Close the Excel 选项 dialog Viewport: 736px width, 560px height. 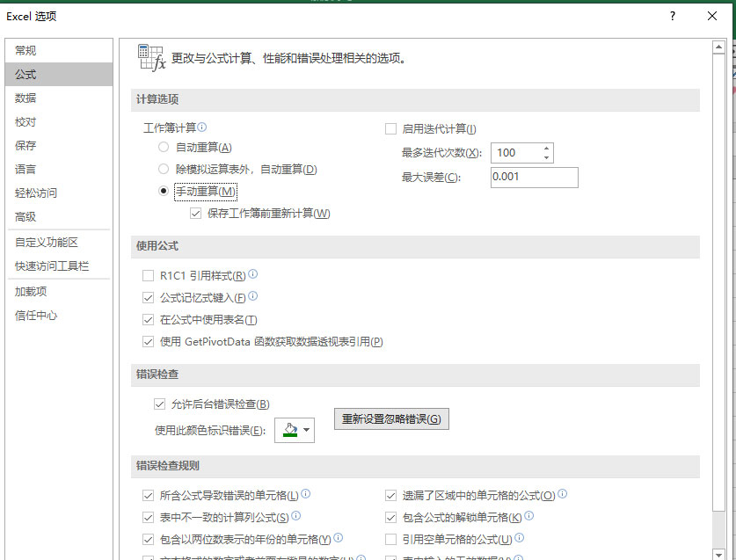coord(712,16)
